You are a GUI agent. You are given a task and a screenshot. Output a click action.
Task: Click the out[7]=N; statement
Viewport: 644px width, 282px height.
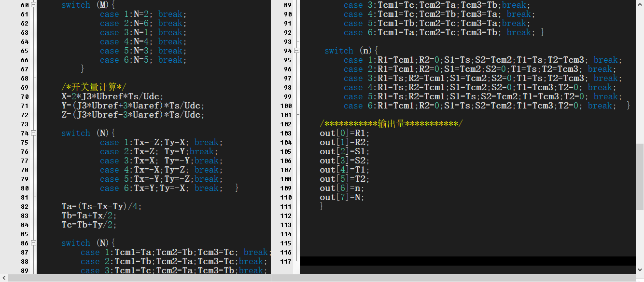coord(342,197)
